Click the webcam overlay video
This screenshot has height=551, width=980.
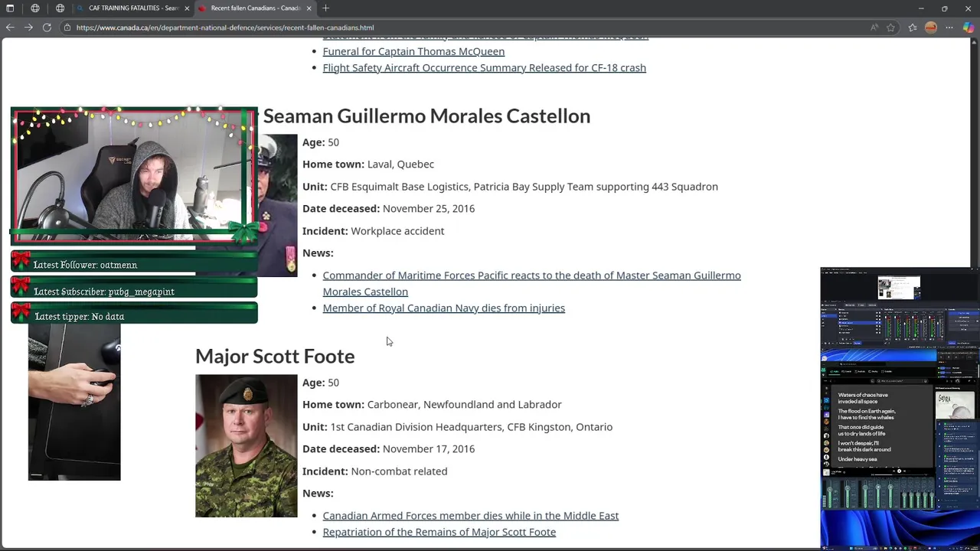click(x=133, y=176)
